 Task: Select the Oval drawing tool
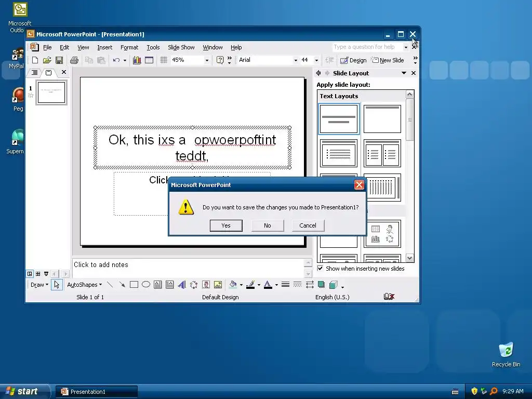(x=146, y=284)
